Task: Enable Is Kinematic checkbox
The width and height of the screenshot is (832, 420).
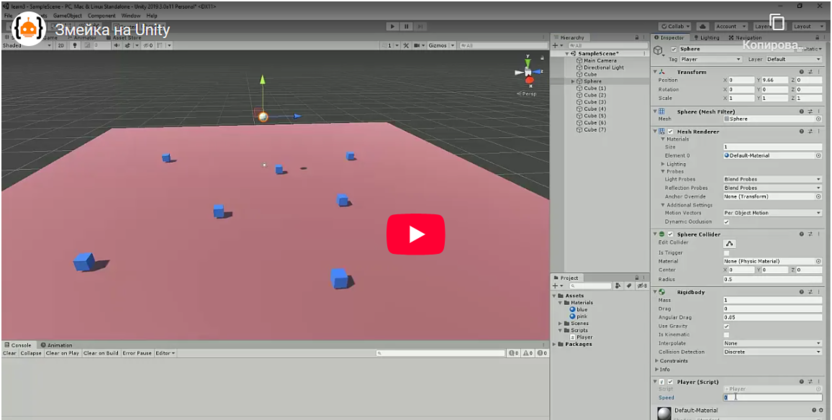Action: 726,335
